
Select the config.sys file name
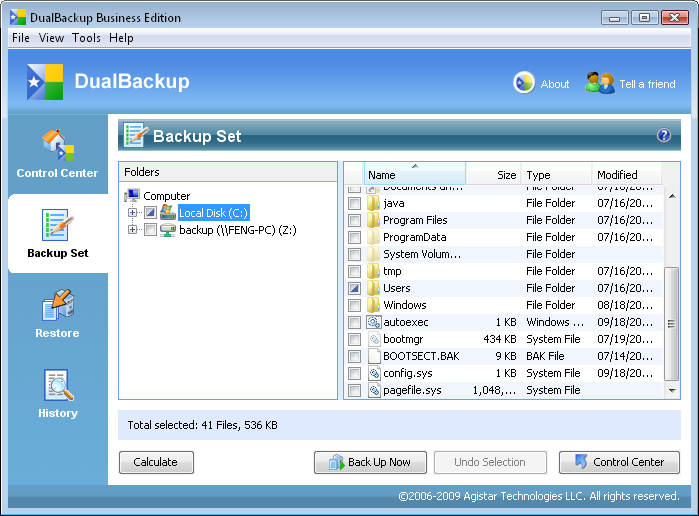pos(408,373)
